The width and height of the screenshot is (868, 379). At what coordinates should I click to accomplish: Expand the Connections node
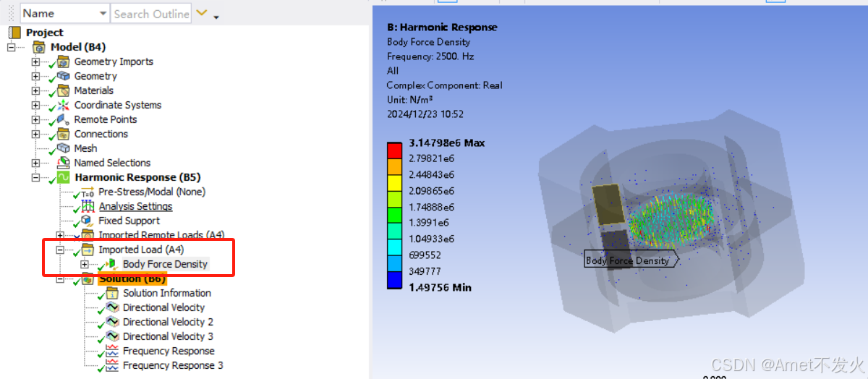tap(35, 134)
